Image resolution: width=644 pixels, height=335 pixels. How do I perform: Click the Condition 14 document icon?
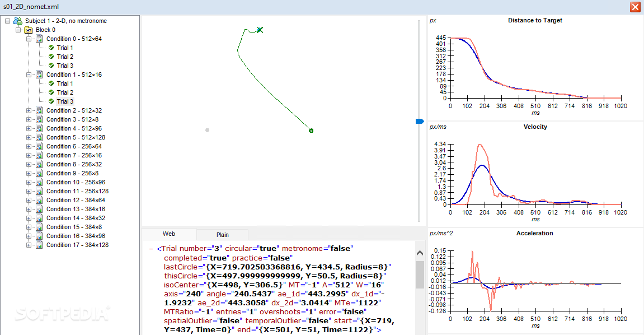point(39,218)
